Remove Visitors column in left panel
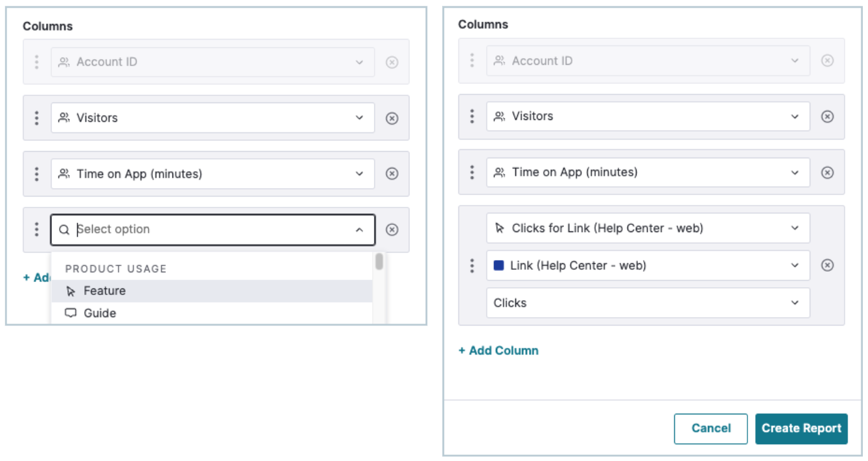 point(392,118)
